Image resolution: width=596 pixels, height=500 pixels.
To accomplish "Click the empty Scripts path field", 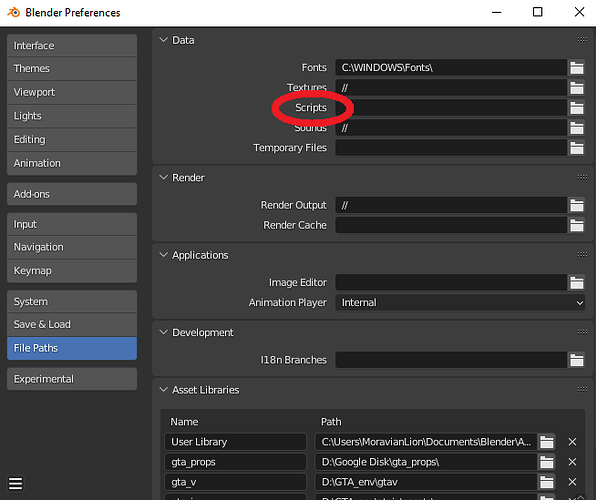I will (451, 108).
